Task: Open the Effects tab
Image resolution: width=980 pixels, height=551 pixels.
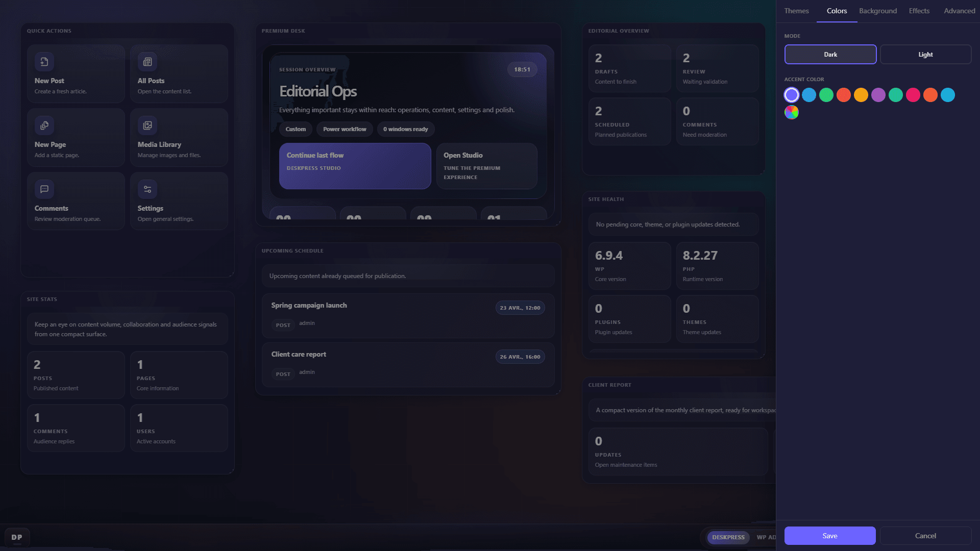Action: [x=919, y=11]
